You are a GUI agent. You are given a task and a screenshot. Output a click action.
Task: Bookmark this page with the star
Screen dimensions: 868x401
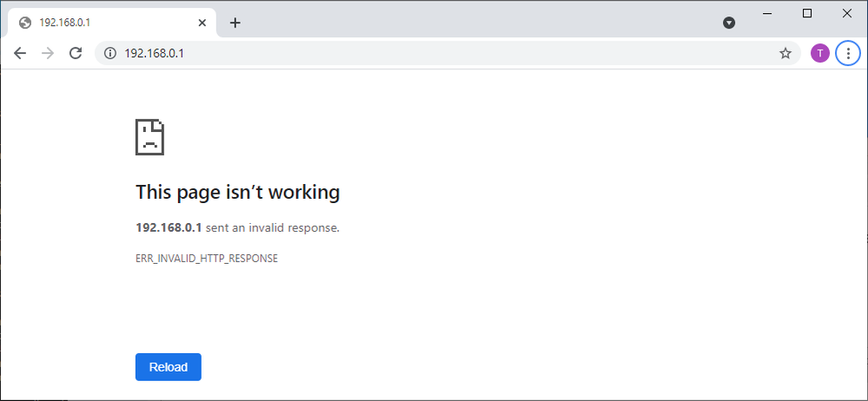(785, 53)
